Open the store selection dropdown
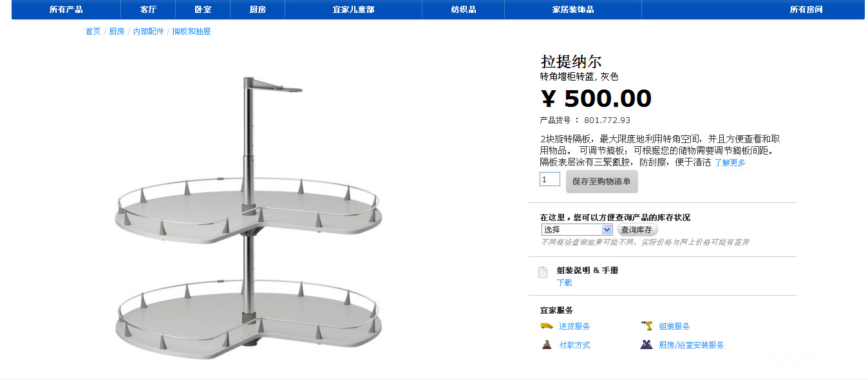This screenshot has width=868, height=380. 577,230
